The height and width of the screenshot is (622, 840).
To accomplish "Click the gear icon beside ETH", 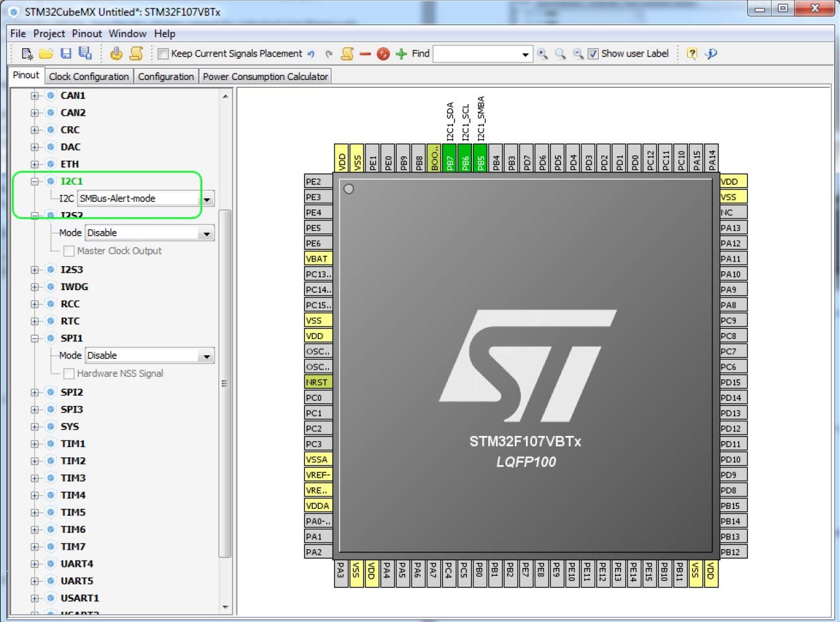I will point(50,164).
